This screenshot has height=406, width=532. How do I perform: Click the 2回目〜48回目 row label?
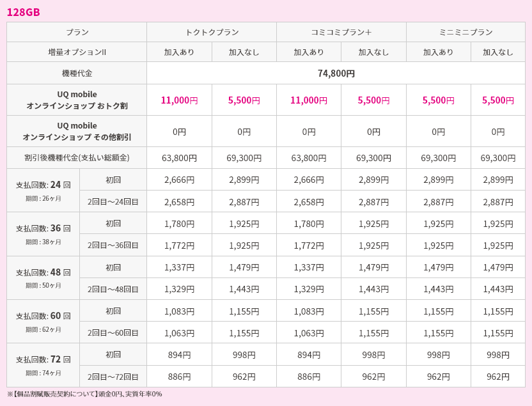113,289
